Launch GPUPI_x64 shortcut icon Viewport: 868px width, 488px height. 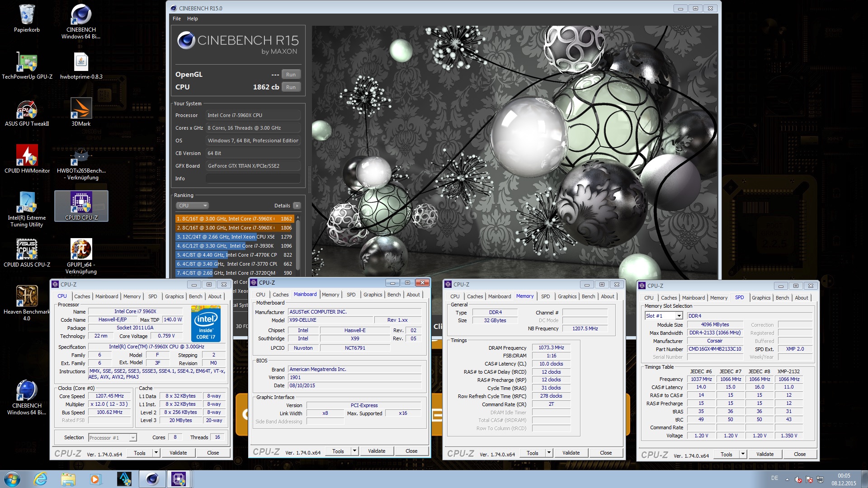pos(81,256)
